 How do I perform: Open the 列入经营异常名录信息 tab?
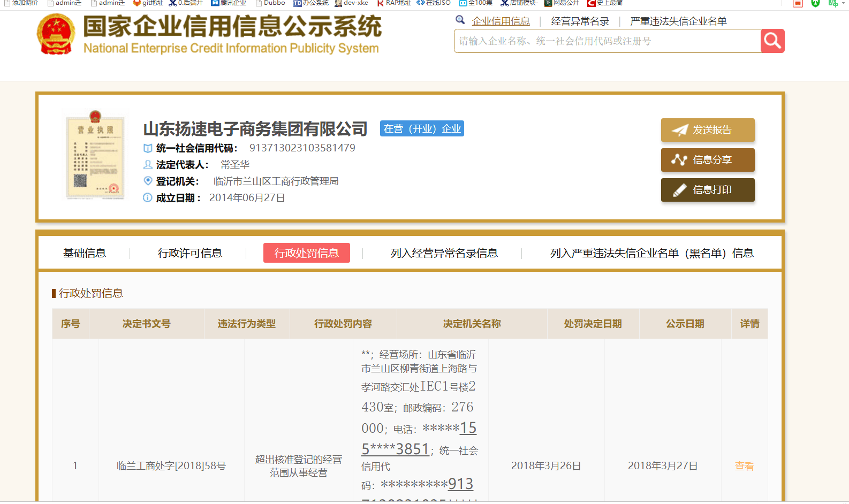tap(444, 253)
